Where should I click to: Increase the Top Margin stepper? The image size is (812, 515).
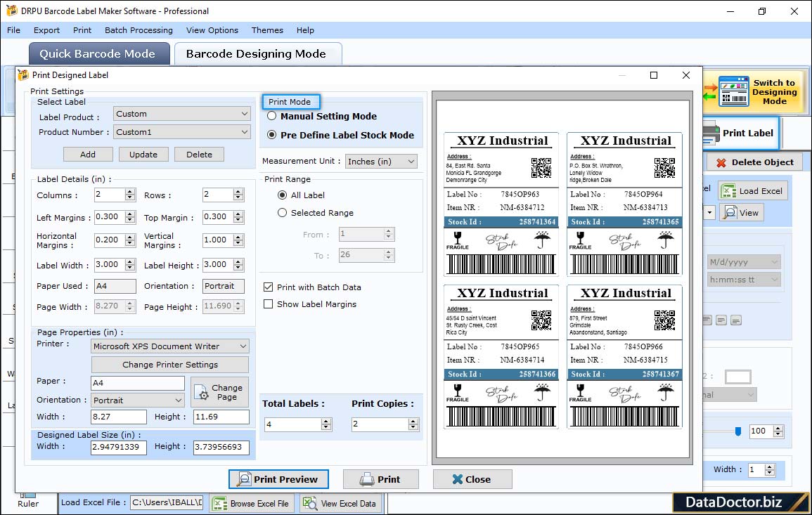238,214
